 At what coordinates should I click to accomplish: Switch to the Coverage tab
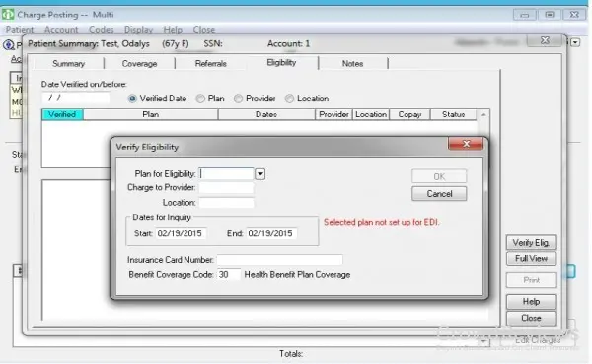(139, 63)
